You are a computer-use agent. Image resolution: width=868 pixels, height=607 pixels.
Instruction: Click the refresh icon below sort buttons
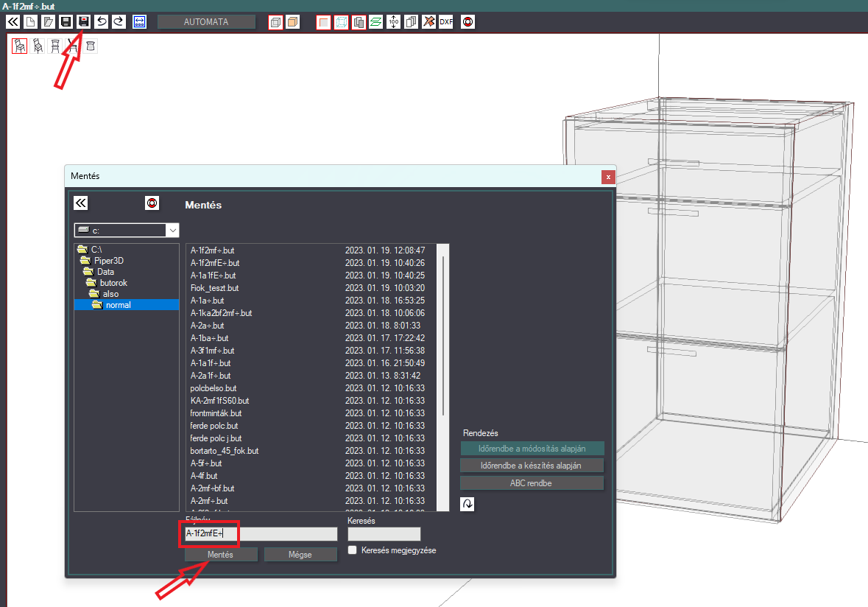tap(467, 504)
